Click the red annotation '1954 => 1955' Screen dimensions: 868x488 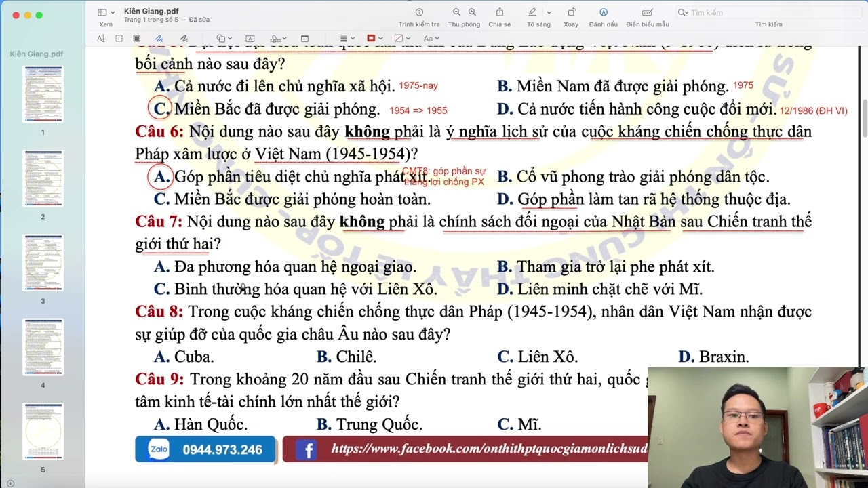418,110
